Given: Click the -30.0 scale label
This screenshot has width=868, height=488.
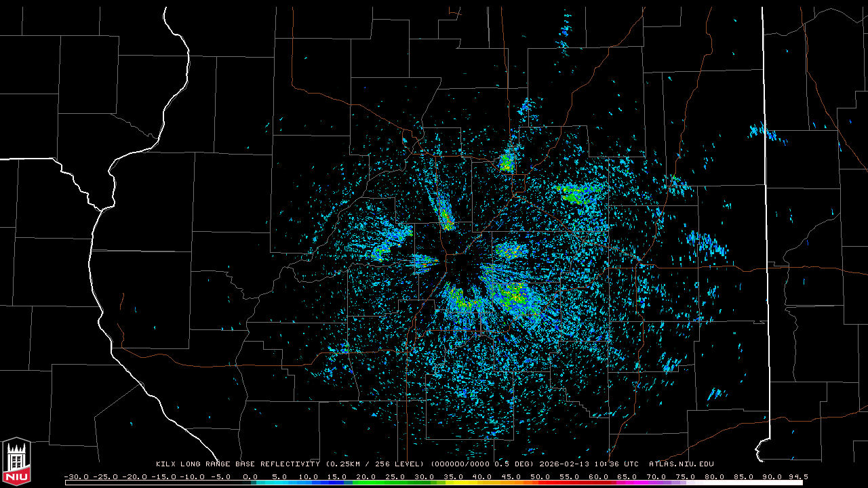Looking at the screenshot, I should click(77, 477).
